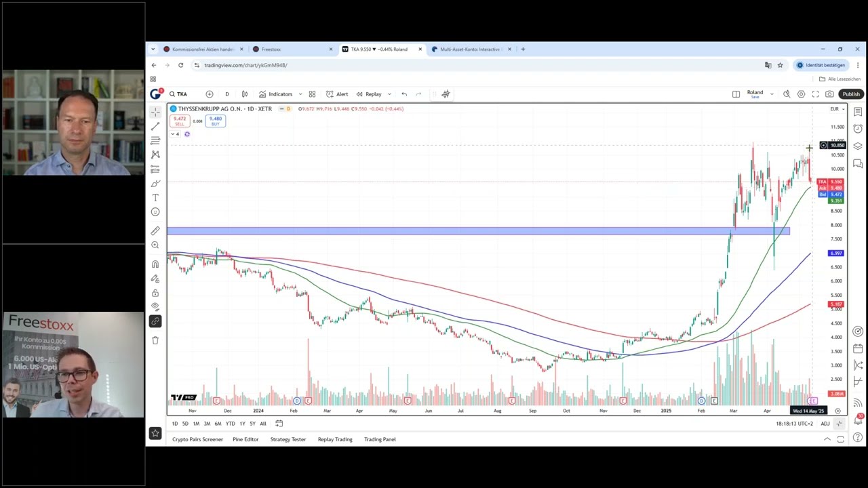The height and width of the screenshot is (488, 868).
Task: Open the go to date calendar
Action: click(279, 424)
